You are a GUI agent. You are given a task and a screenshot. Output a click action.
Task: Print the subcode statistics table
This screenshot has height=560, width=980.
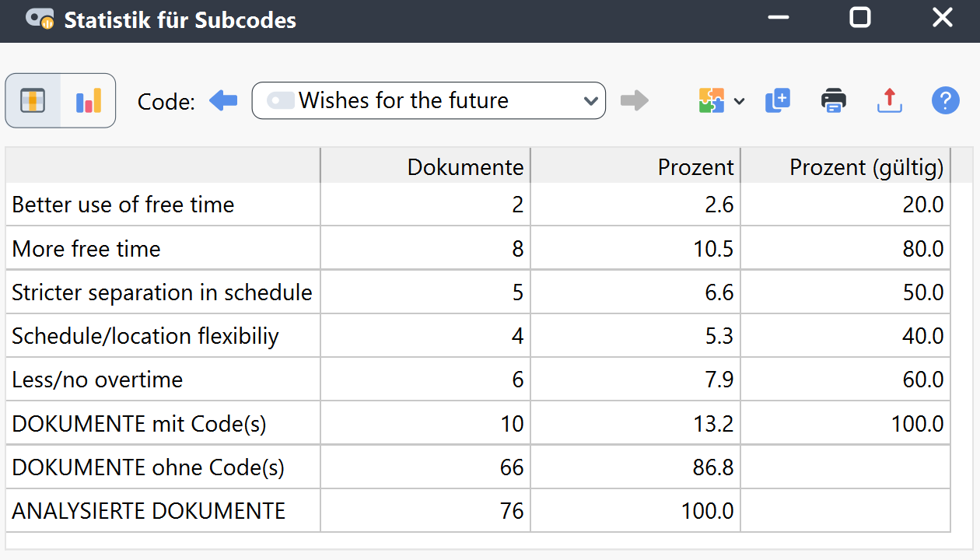833,100
